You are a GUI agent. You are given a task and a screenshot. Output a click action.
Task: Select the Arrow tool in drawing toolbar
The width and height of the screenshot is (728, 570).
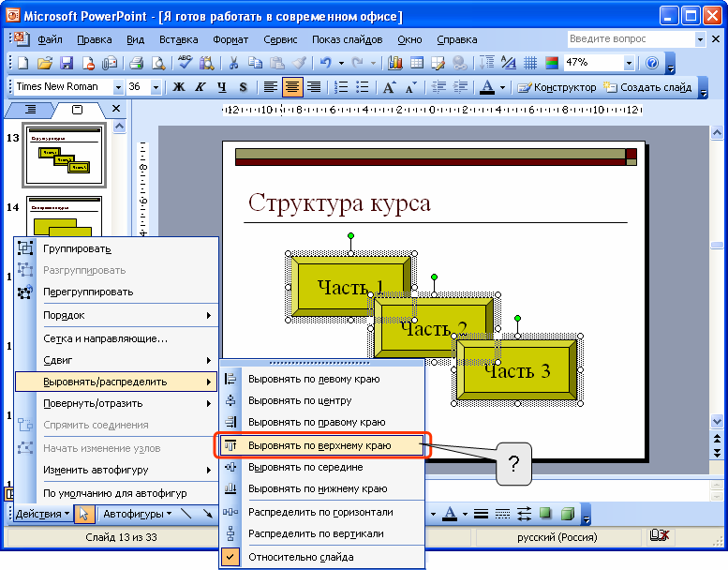[x=208, y=514]
